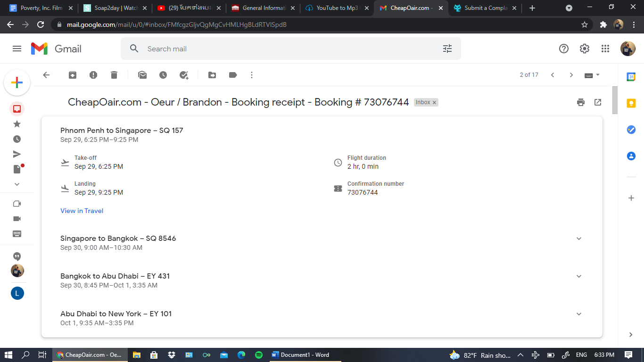Viewport: 644px width, 362px height.
Task: Mark the email as unread
Action: coord(142,75)
